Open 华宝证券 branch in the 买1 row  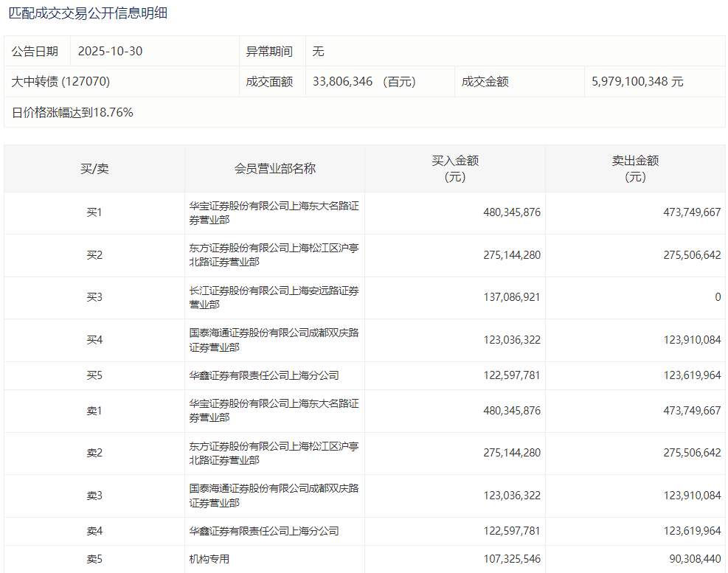tap(274, 213)
